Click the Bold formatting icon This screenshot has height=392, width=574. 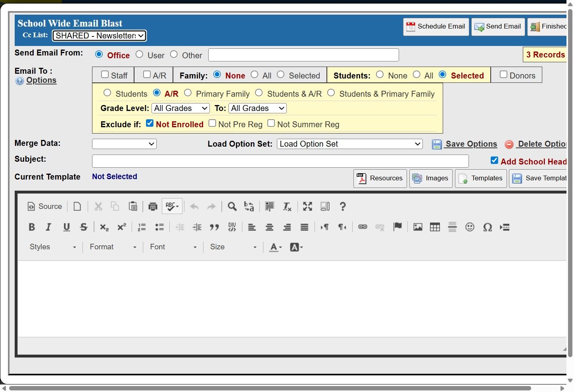[32, 227]
